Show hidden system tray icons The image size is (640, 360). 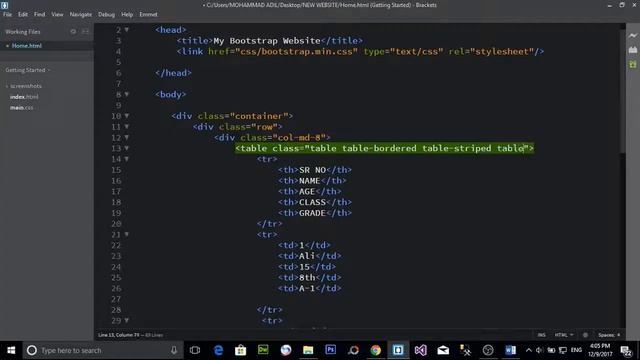[x=529, y=350]
